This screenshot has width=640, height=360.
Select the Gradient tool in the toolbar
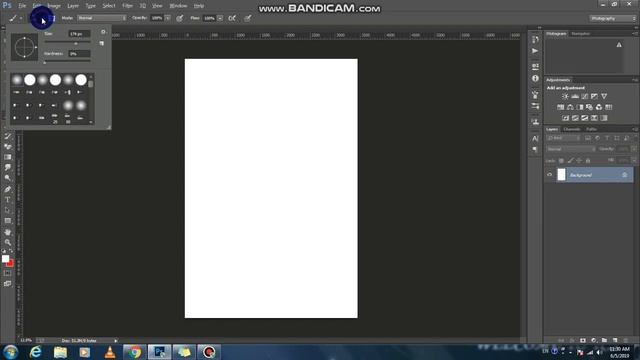(7, 157)
